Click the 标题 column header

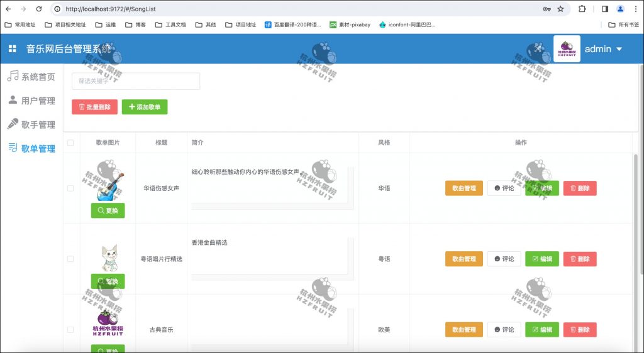point(161,143)
